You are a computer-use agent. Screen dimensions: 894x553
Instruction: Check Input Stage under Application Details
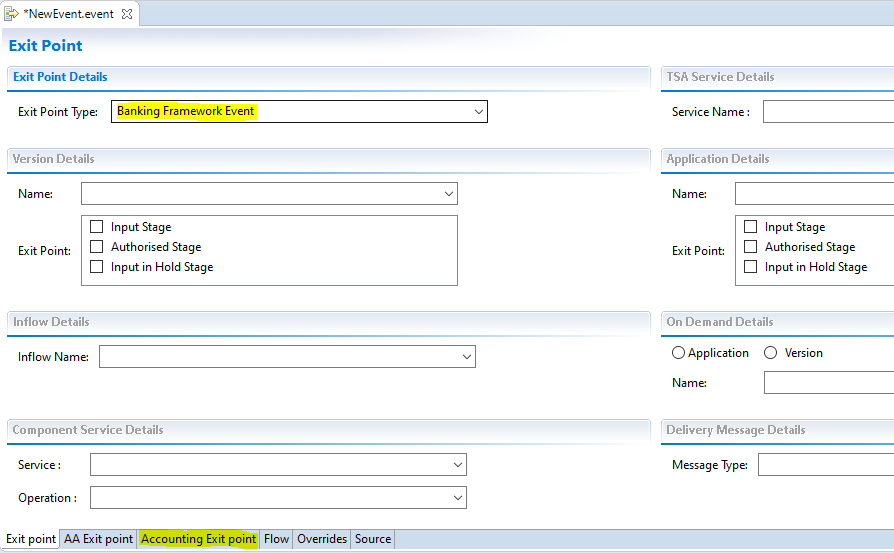[x=751, y=227]
